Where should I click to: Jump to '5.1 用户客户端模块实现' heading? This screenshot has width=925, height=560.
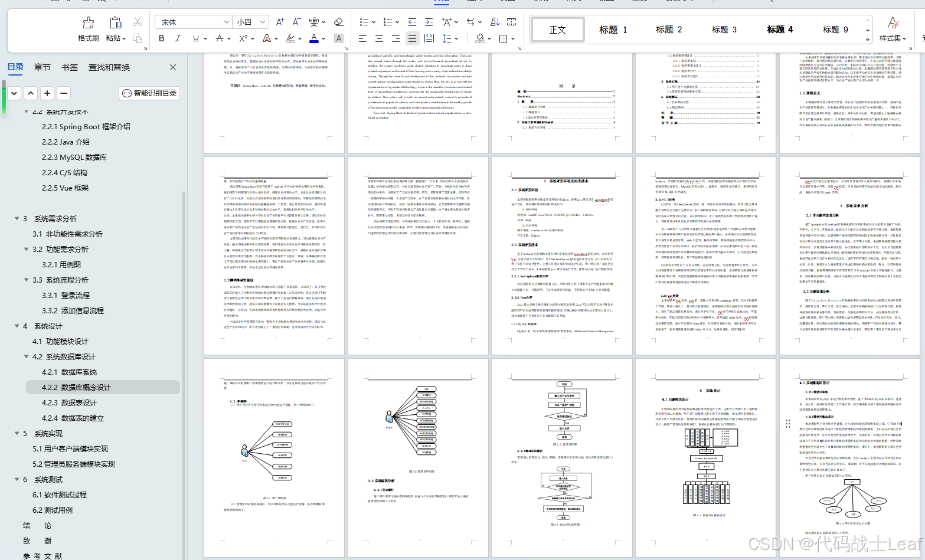coord(70,448)
